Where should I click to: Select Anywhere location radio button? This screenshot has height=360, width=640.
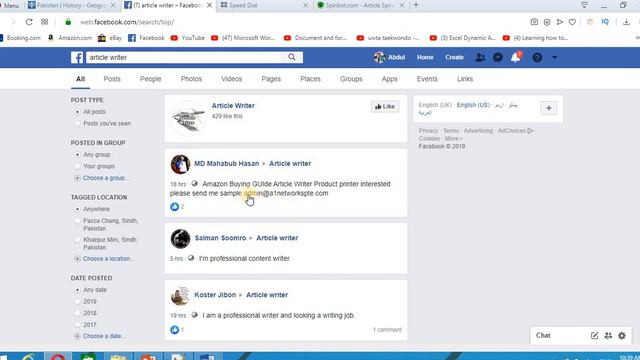click(77, 209)
